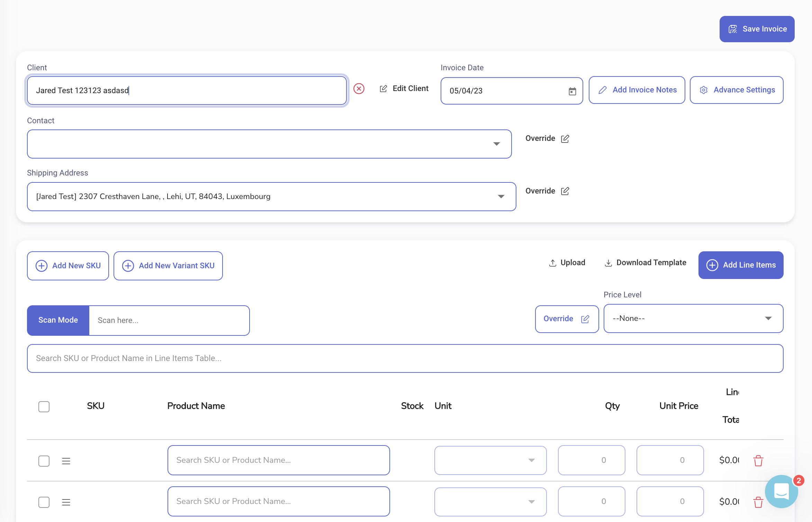Clear the client selection with red X icon
This screenshot has width=812, height=522.
tap(359, 89)
